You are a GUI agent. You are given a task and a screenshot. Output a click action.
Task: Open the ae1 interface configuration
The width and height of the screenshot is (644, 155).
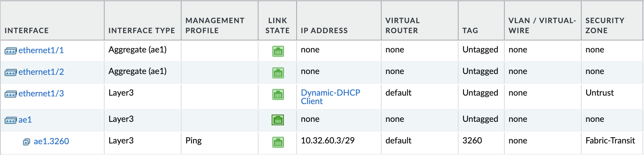25,120
